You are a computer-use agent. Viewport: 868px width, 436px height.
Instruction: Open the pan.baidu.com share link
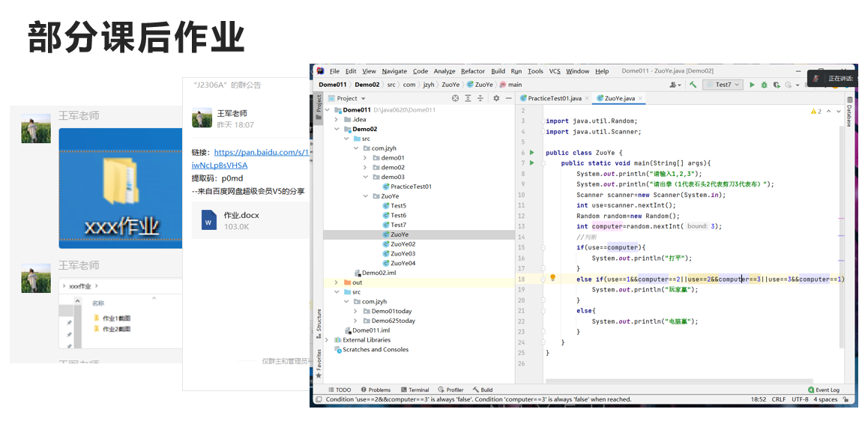coord(262,152)
